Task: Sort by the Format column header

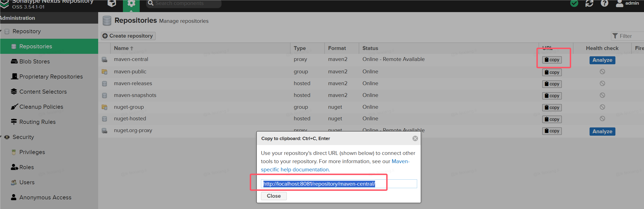Action: point(342,48)
